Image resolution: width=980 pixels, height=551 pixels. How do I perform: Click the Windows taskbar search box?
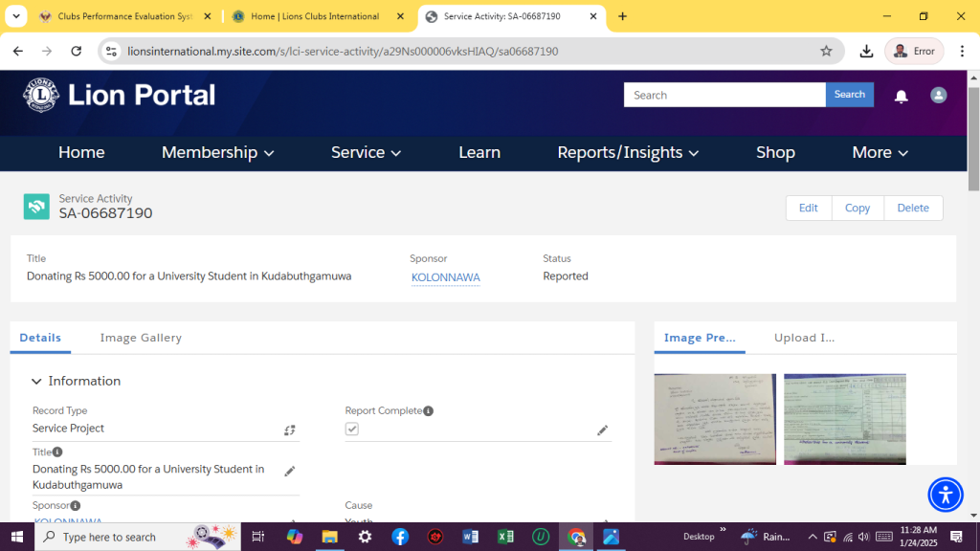click(x=138, y=537)
